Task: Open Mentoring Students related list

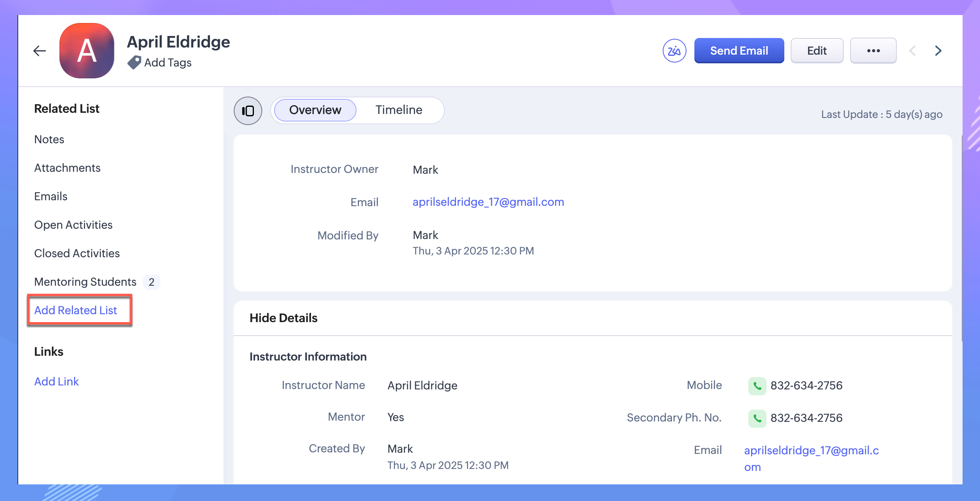Action: (x=86, y=282)
